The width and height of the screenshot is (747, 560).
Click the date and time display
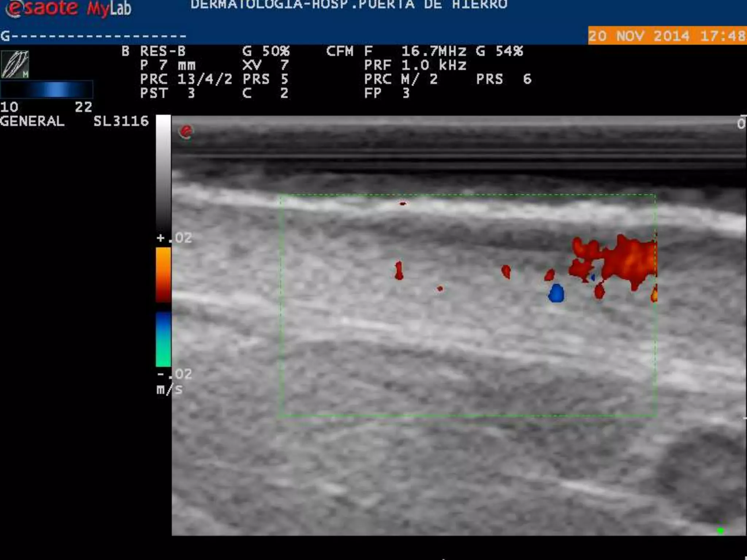tap(667, 36)
